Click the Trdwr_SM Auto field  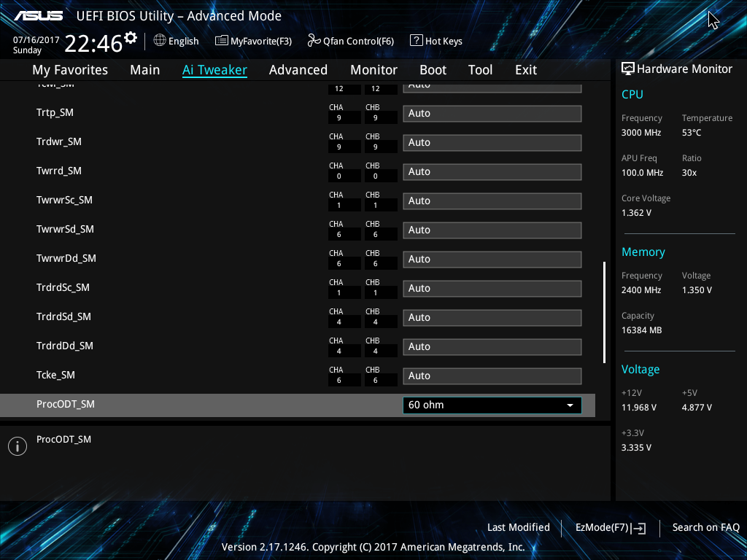(492, 143)
